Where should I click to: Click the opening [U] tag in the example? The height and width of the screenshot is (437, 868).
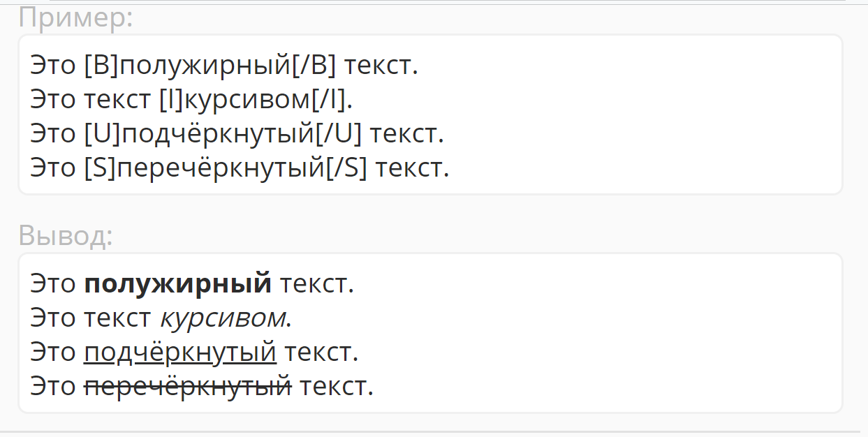tap(102, 133)
